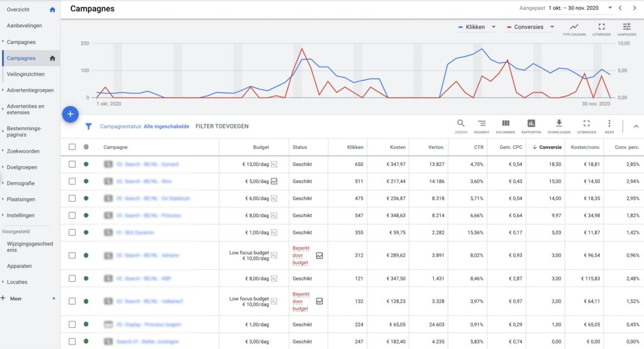Click budget chart icon in €13,00/dag row

click(x=274, y=164)
